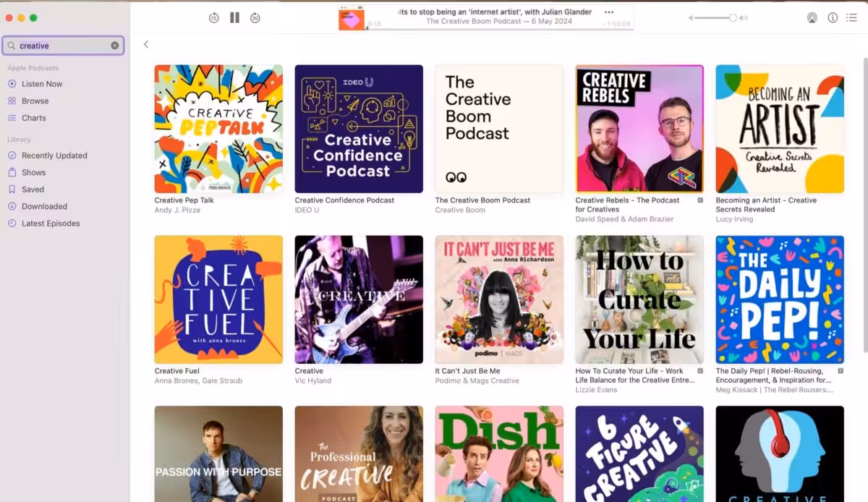Click the IDEO U author name
The height and width of the screenshot is (502, 868).
pos(307,210)
